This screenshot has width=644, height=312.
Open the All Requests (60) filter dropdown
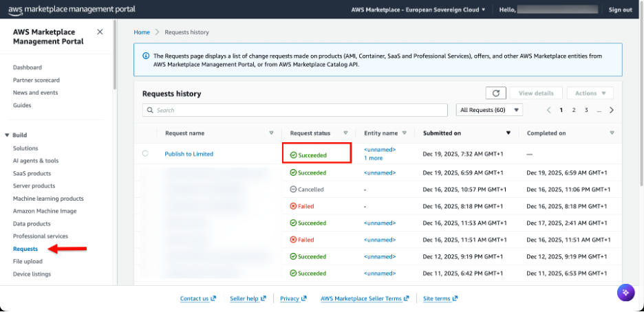tap(489, 110)
